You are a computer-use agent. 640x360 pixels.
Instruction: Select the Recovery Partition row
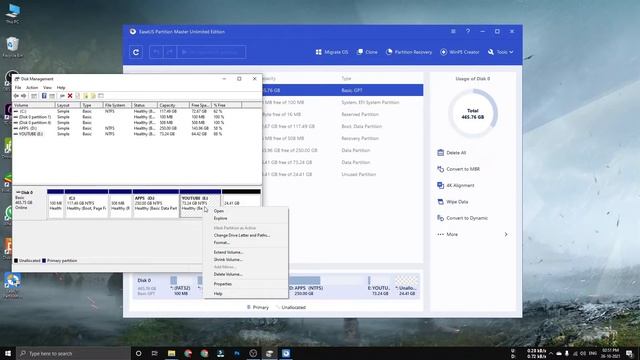(342, 138)
